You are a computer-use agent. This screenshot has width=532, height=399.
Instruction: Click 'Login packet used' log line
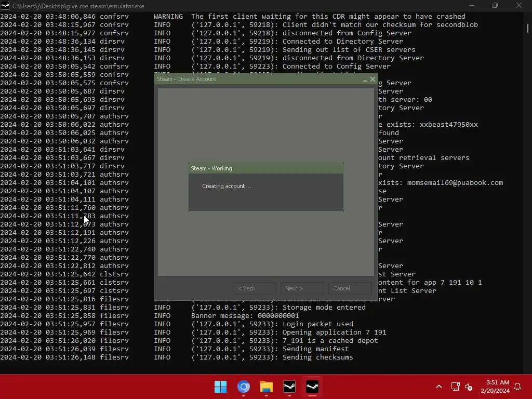pyautogui.click(x=317, y=324)
